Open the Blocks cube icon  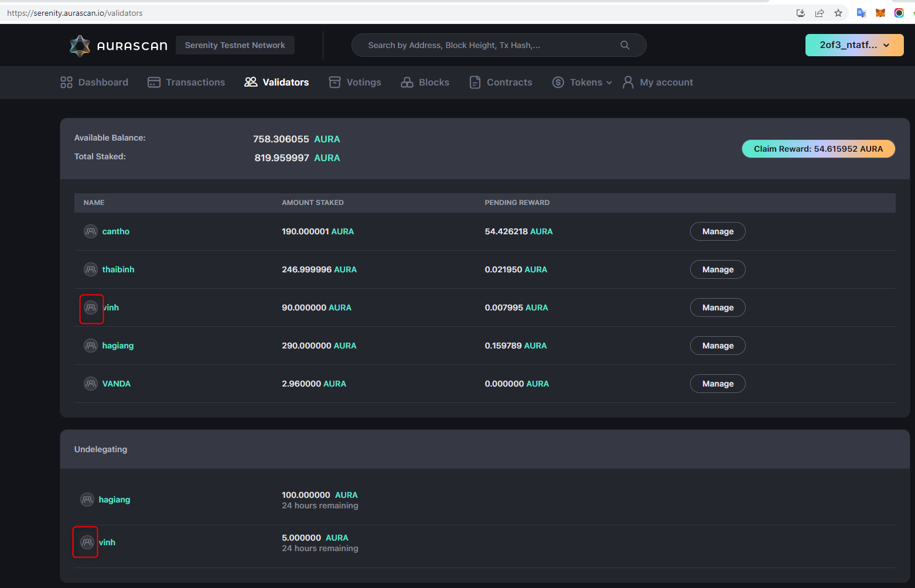point(407,82)
